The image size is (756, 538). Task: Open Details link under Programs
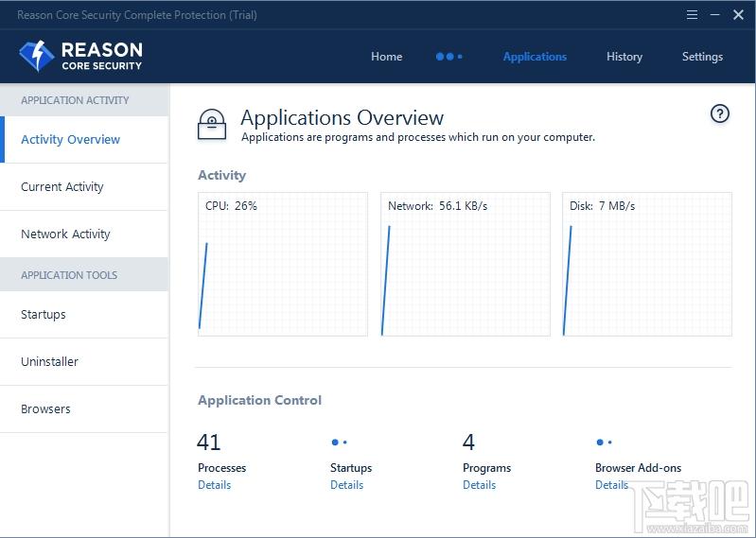click(x=479, y=485)
